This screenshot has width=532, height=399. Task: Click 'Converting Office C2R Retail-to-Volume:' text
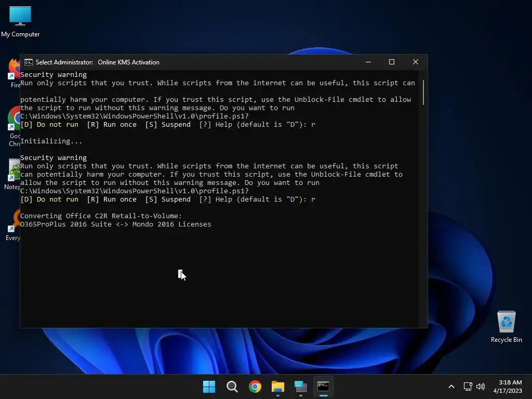[x=101, y=216]
